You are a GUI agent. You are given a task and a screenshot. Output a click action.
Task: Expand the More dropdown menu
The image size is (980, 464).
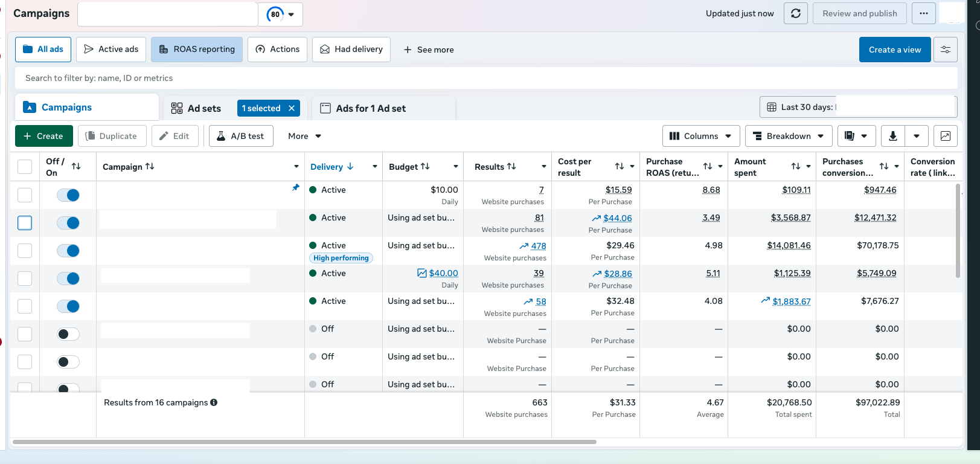point(305,136)
